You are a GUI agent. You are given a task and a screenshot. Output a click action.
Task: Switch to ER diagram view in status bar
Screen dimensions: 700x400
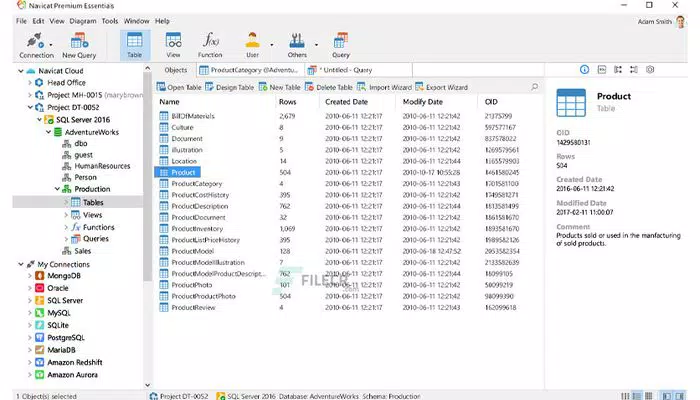pyautogui.click(x=648, y=396)
